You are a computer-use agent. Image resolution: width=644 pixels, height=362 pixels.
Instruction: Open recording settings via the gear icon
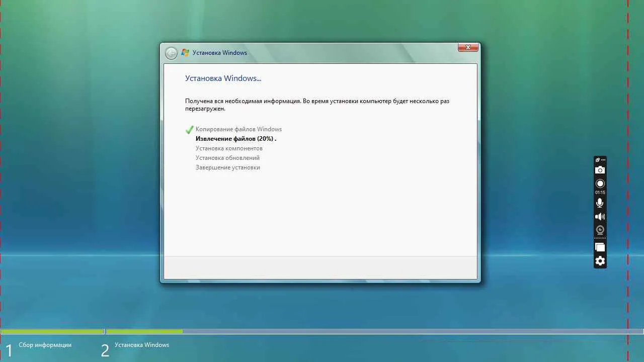coord(600,260)
